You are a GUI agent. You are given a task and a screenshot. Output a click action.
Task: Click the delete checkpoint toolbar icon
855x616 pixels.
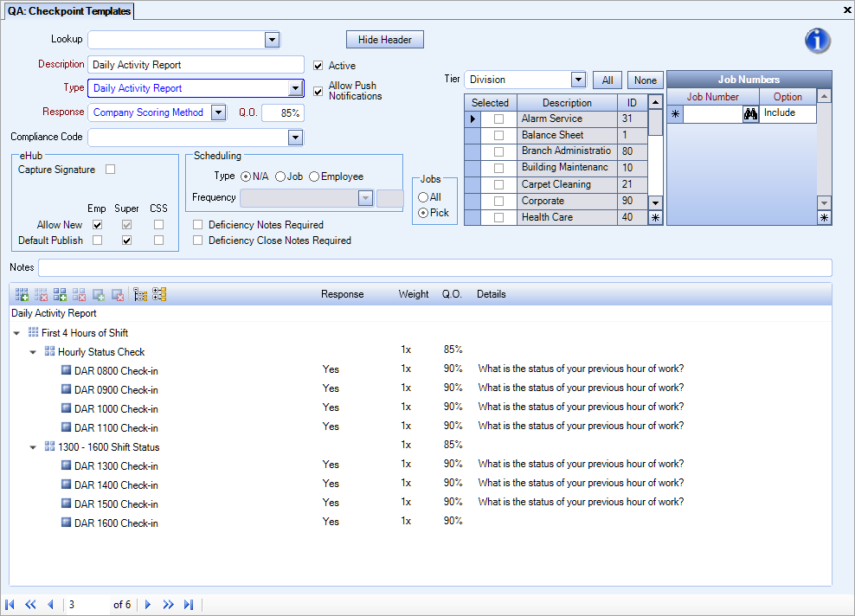tap(117, 294)
